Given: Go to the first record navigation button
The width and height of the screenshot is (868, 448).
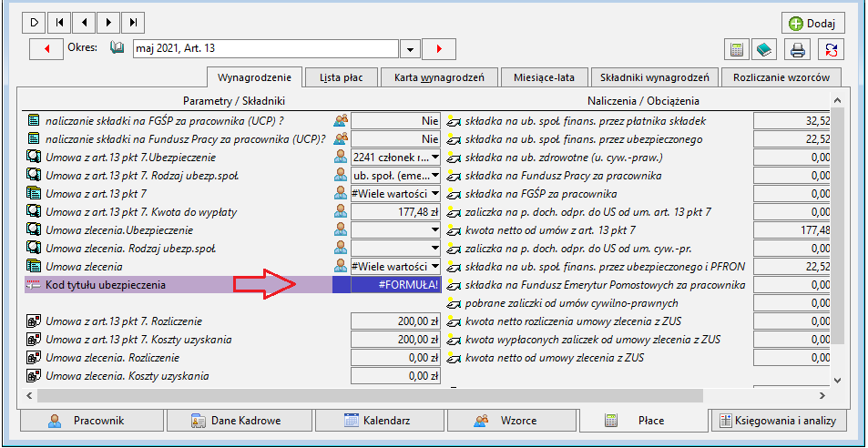Looking at the screenshot, I should [60, 22].
